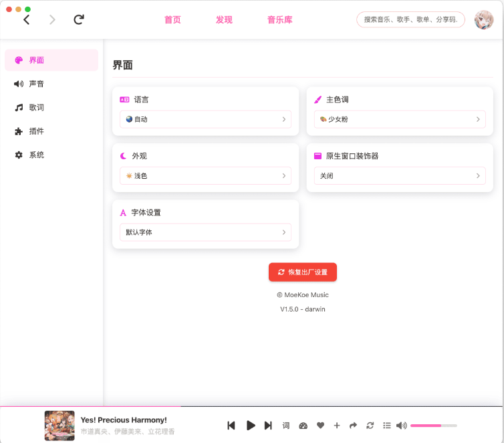Switch to the 发现 tab

click(x=224, y=19)
